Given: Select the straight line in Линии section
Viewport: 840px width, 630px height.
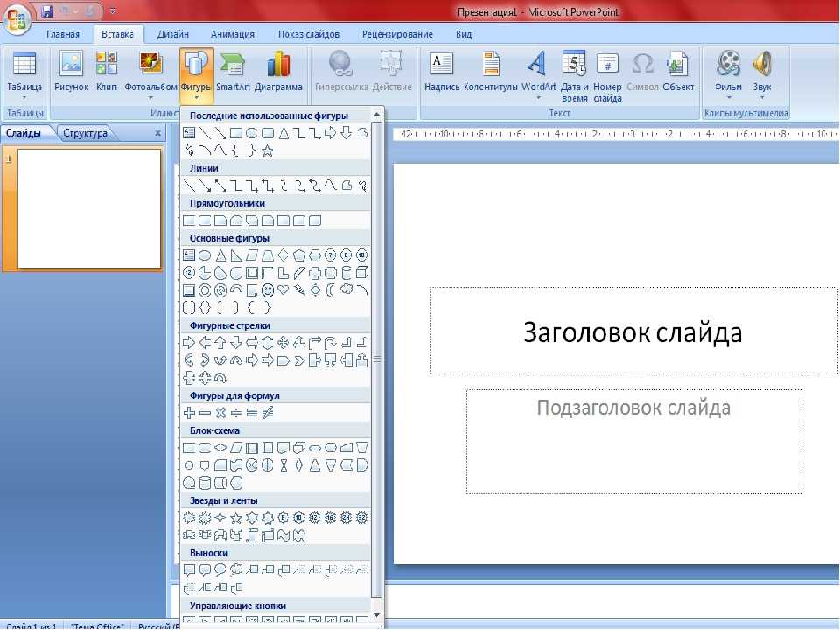Looking at the screenshot, I should pos(189,185).
